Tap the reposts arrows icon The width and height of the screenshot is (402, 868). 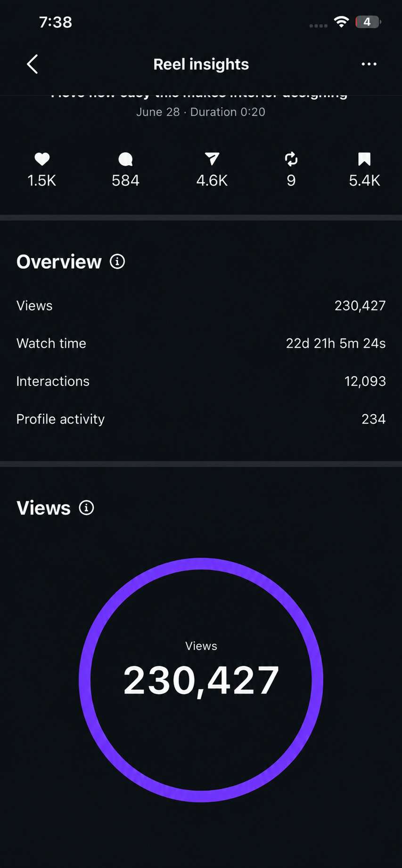291,159
